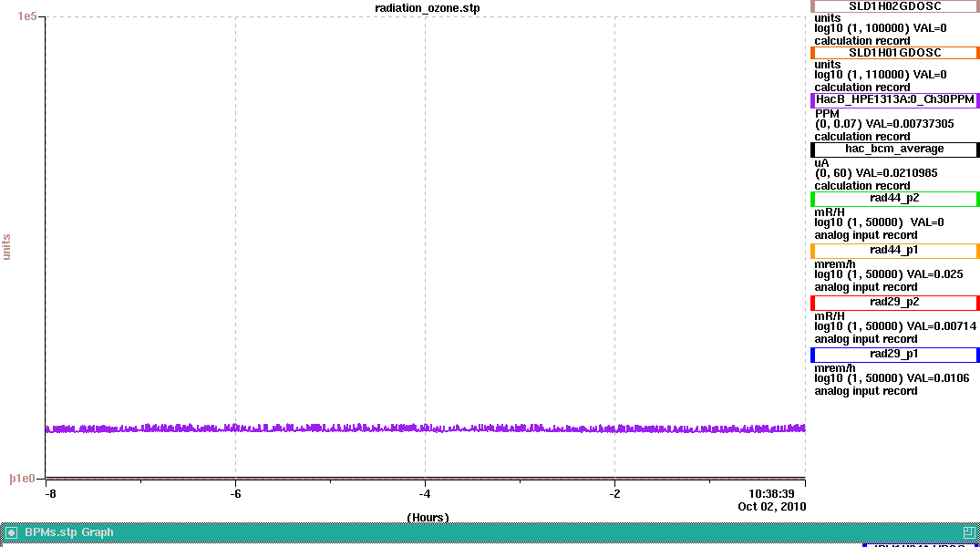Maximize the BPMs.stp Graph window
The image size is (980, 547).
tap(969, 532)
